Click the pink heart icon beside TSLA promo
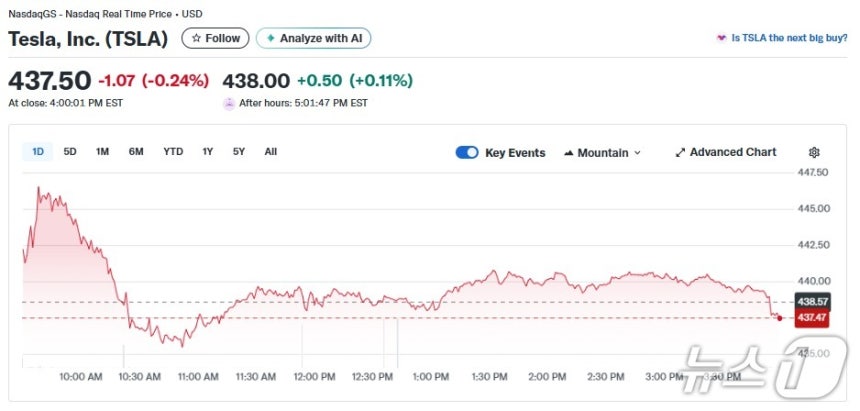860x411 pixels. (x=721, y=38)
